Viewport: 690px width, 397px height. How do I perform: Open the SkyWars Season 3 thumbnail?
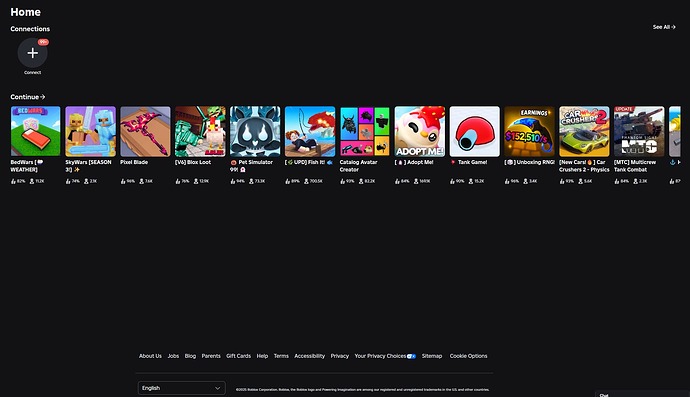91,131
